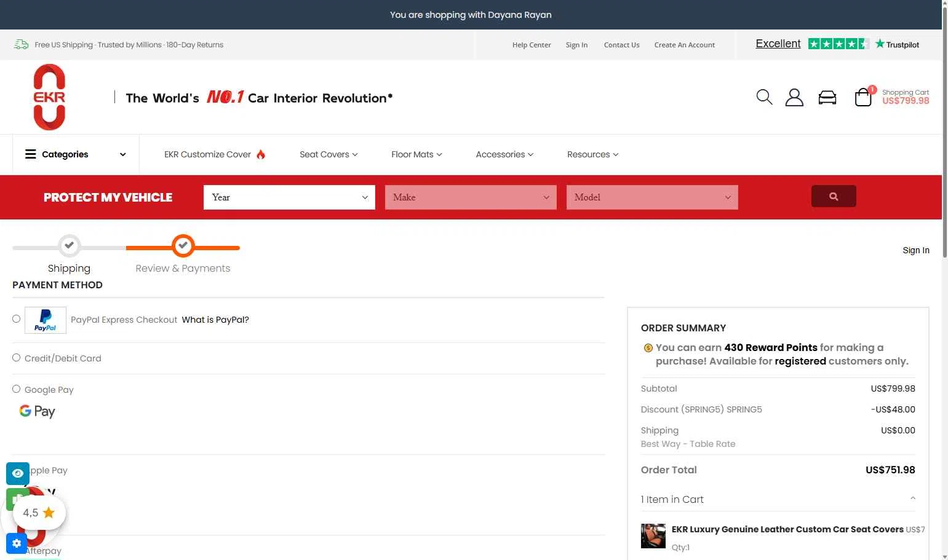Click the PayPal logo
The width and height of the screenshot is (948, 560).
click(x=46, y=320)
